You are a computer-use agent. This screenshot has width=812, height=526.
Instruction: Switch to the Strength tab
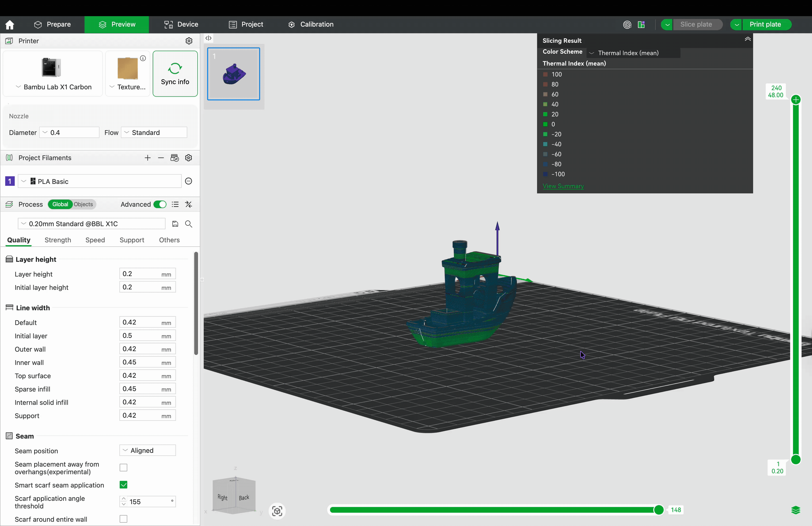tap(58, 240)
